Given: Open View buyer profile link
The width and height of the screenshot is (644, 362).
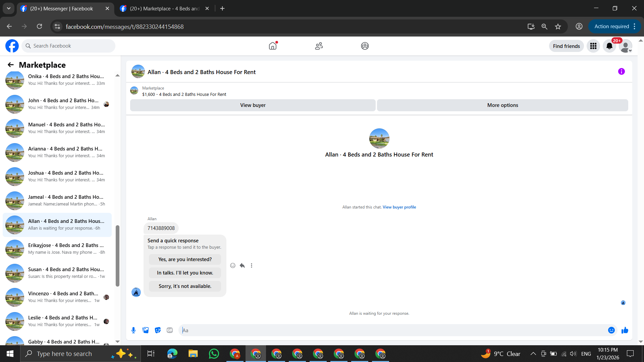Looking at the screenshot, I should pyautogui.click(x=399, y=207).
